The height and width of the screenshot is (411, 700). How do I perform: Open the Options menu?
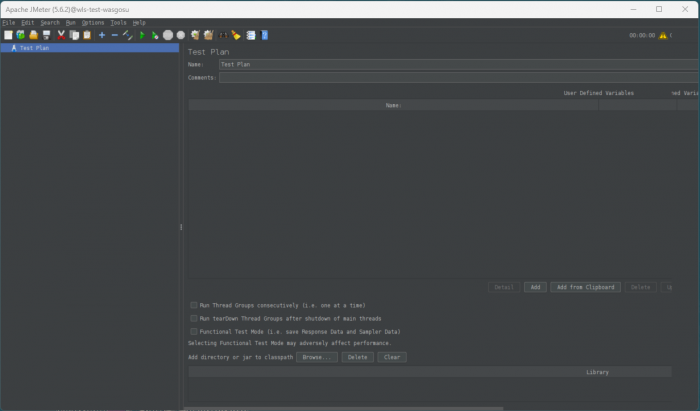(x=93, y=22)
